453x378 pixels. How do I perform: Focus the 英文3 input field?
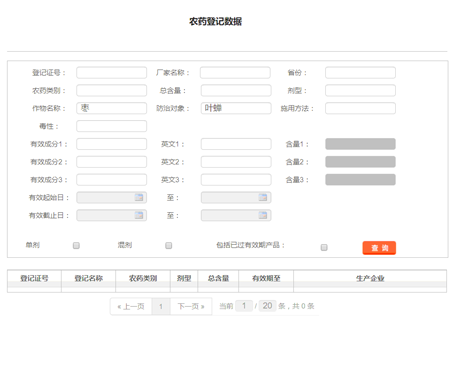pyautogui.click(x=236, y=180)
